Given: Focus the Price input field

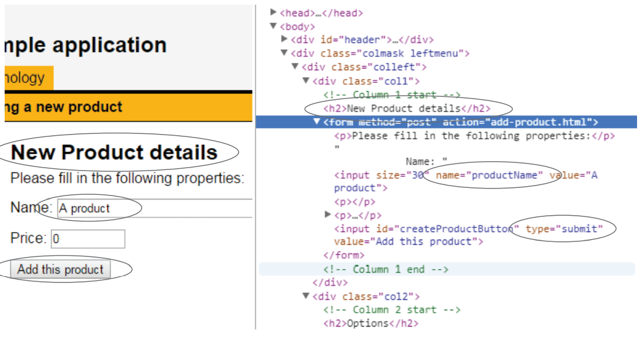Looking at the screenshot, I should pyautogui.click(x=88, y=239).
